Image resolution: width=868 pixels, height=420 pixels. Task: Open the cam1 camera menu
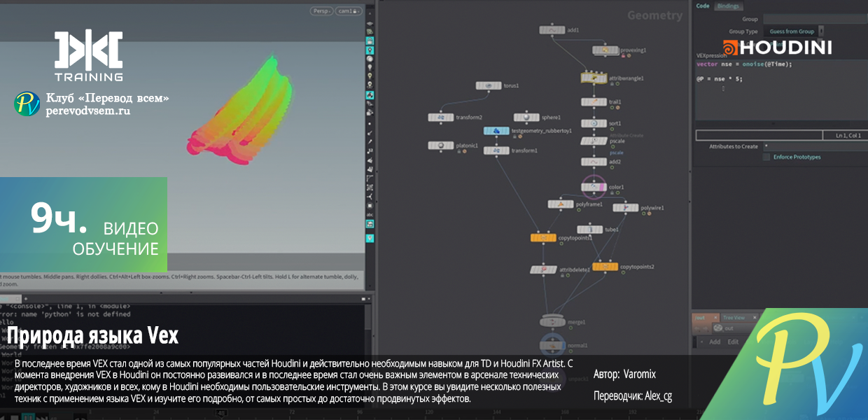click(x=348, y=11)
